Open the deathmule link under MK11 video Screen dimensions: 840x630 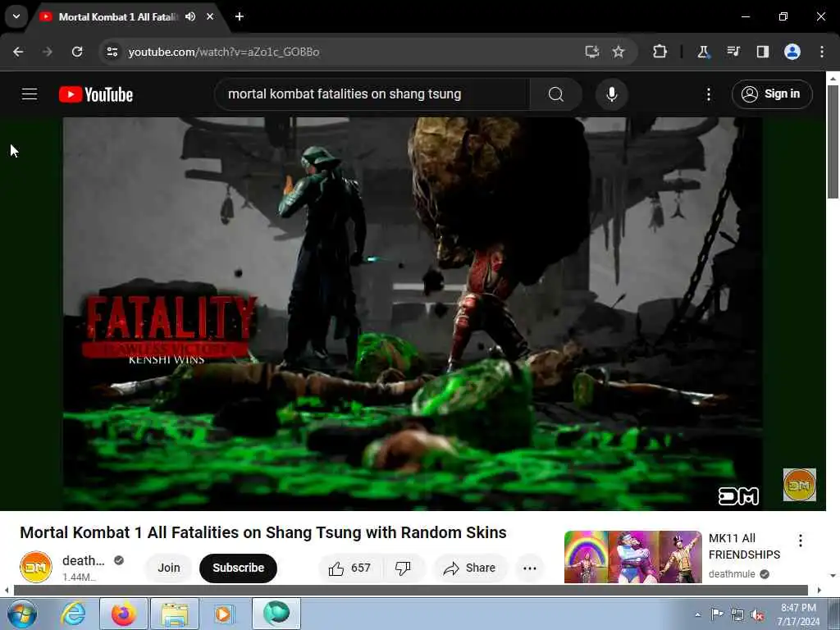coord(732,573)
